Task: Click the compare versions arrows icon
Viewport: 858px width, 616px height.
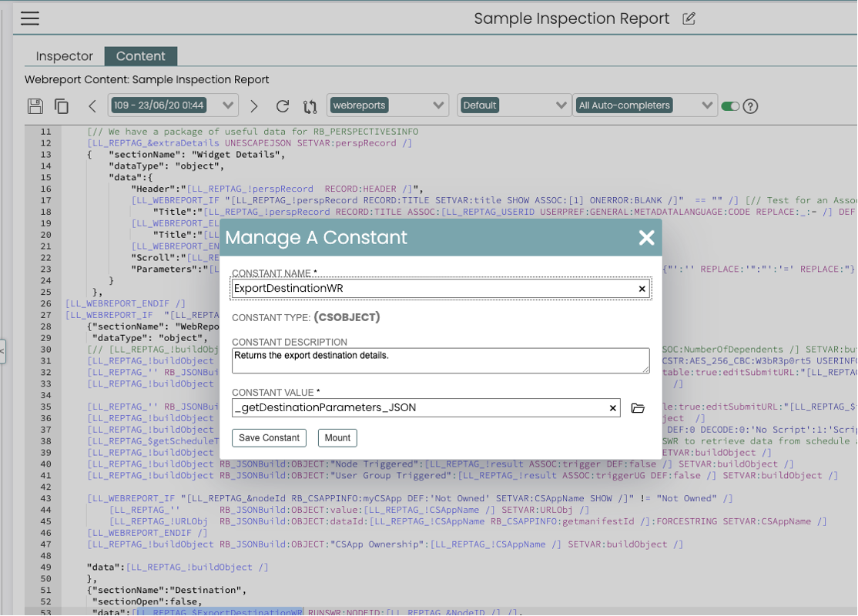Action: pos(310,106)
